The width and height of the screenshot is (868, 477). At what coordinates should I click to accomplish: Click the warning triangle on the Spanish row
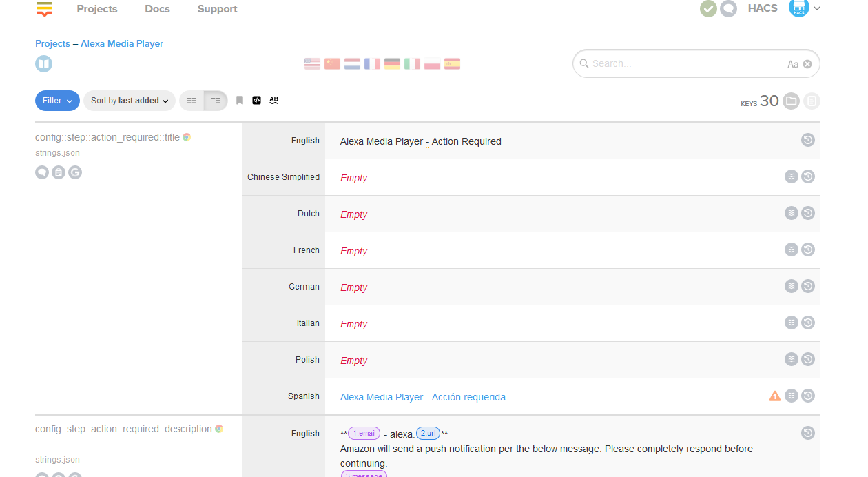point(774,395)
